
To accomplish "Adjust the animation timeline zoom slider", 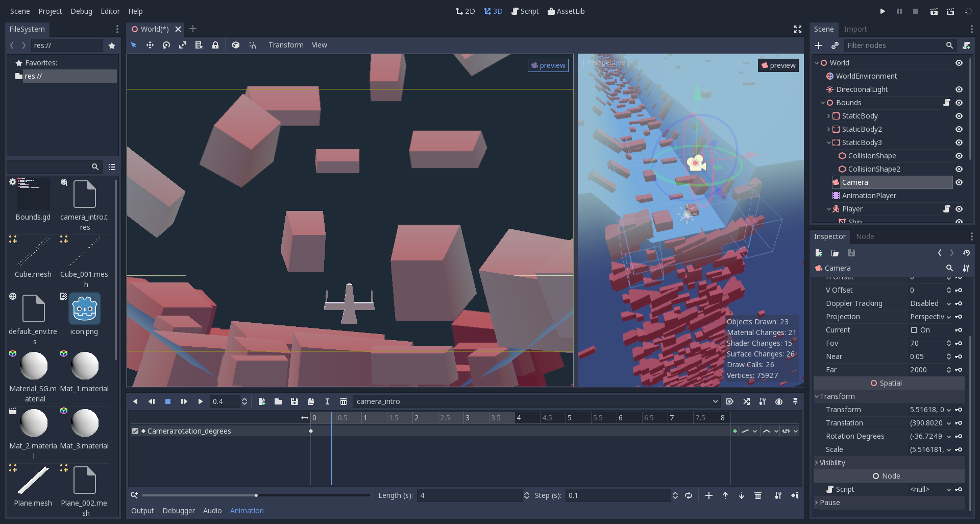I will 256,495.
